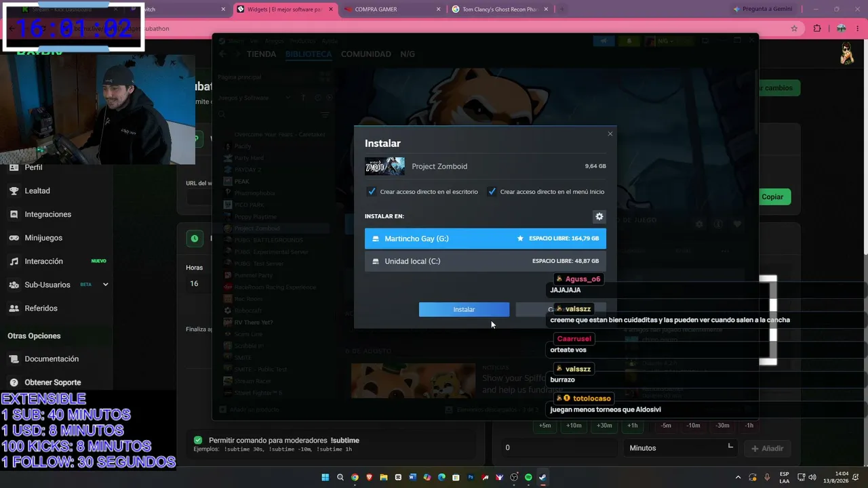The height and width of the screenshot is (488, 868).
Task: Subtract 30 minutes with the -30m button
Action: point(723,426)
